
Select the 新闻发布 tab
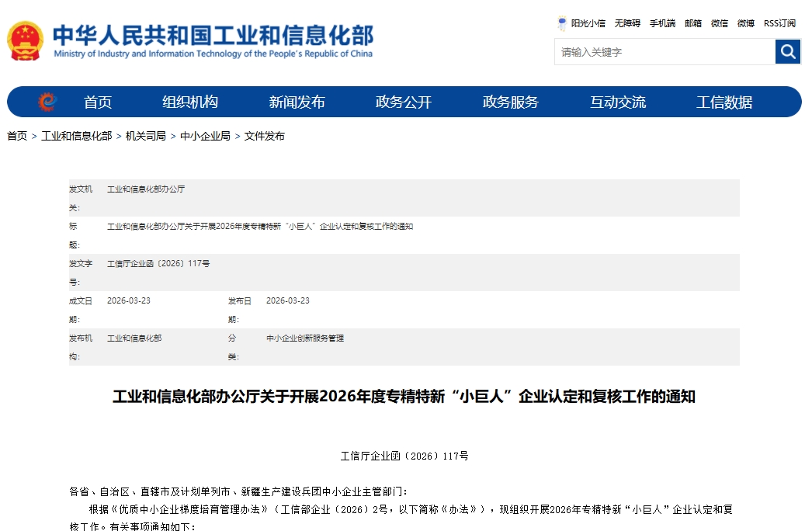[295, 101]
